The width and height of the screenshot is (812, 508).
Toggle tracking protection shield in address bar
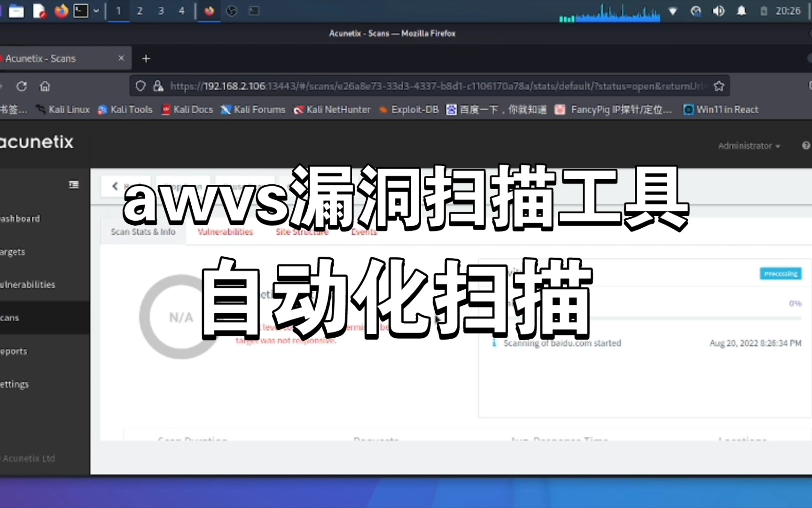(x=140, y=86)
